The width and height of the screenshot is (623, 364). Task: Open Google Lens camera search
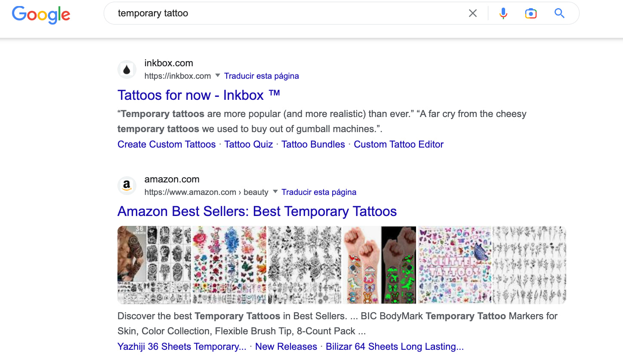530,13
